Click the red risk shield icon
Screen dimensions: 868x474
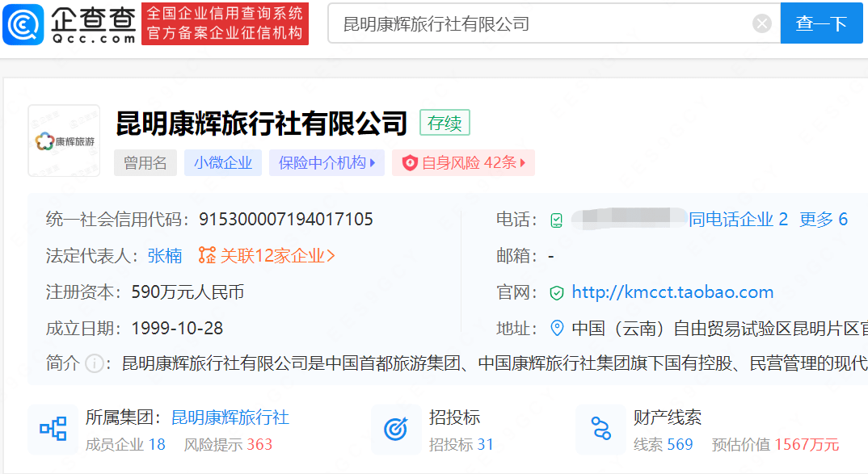click(409, 163)
